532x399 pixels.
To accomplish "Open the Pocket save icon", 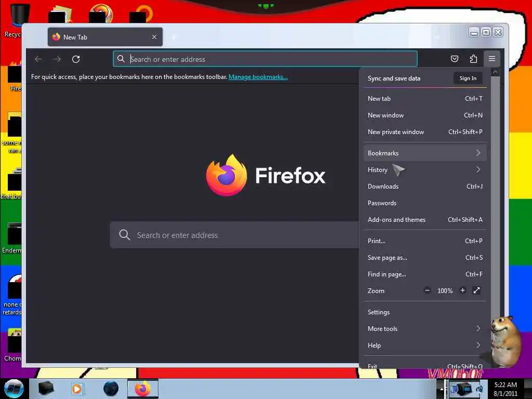I will pos(454,59).
